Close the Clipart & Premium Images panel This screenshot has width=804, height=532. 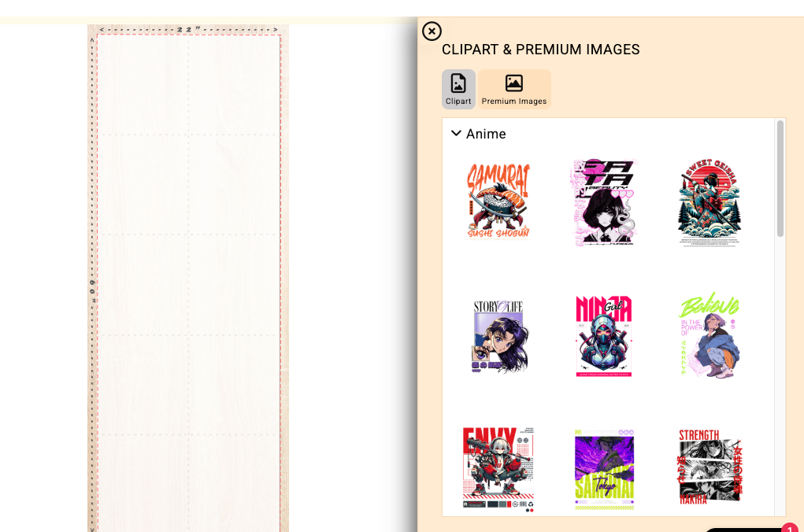point(432,31)
